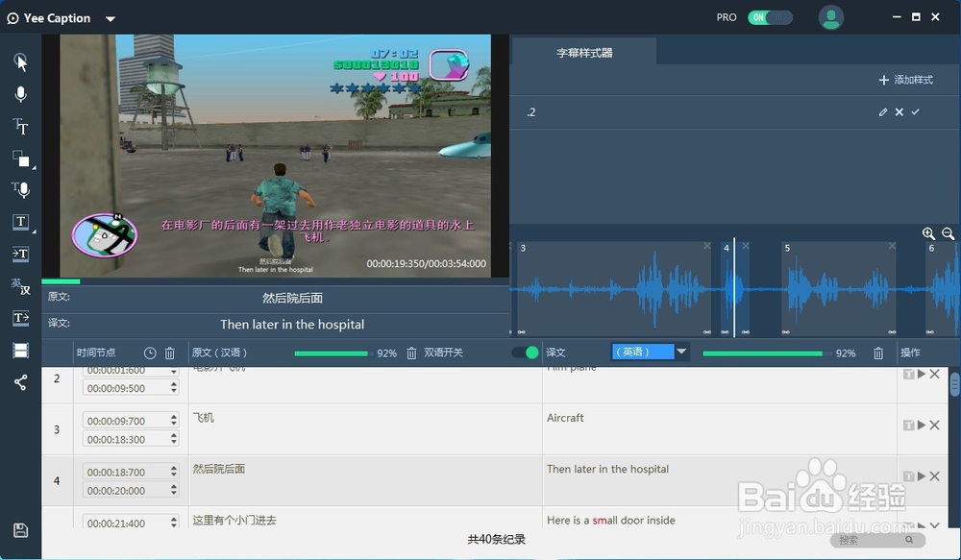961x560 pixels.
Task: Select waveform segment 5
Action: coord(838,288)
